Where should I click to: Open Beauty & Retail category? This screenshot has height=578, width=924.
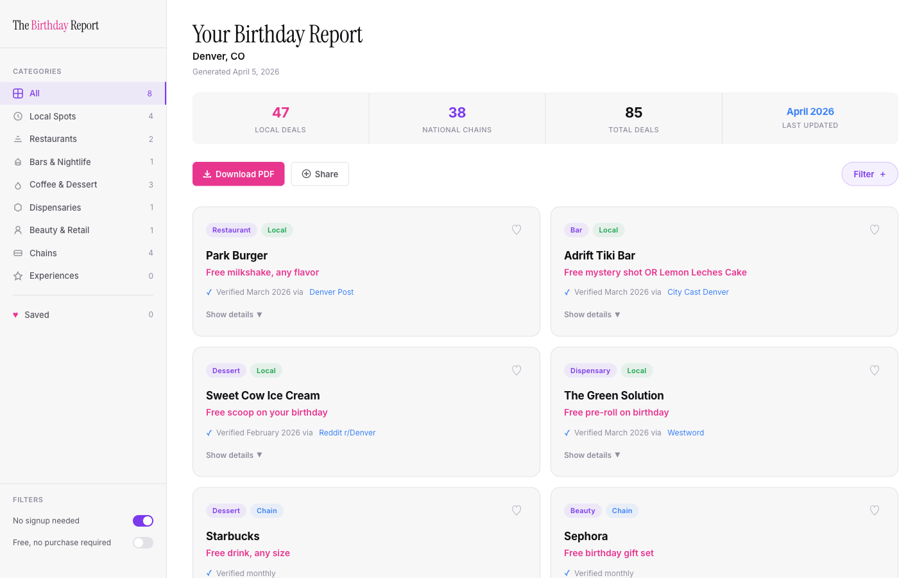pos(83,230)
